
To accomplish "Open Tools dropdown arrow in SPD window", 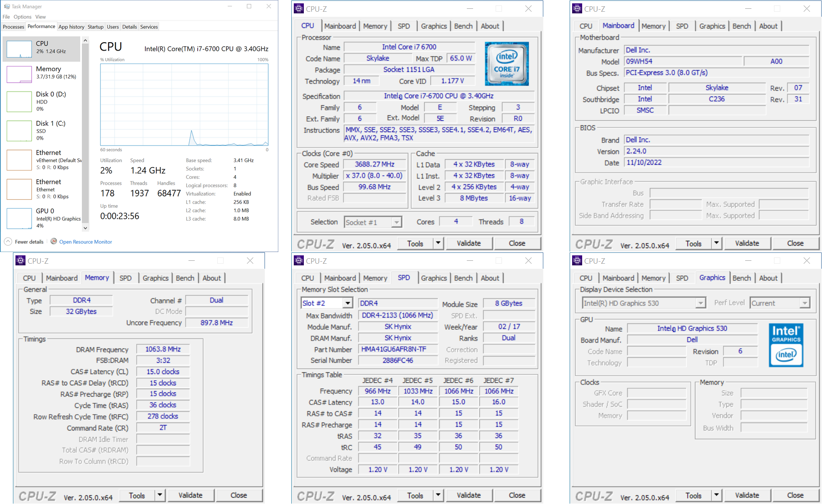I will pos(438,495).
